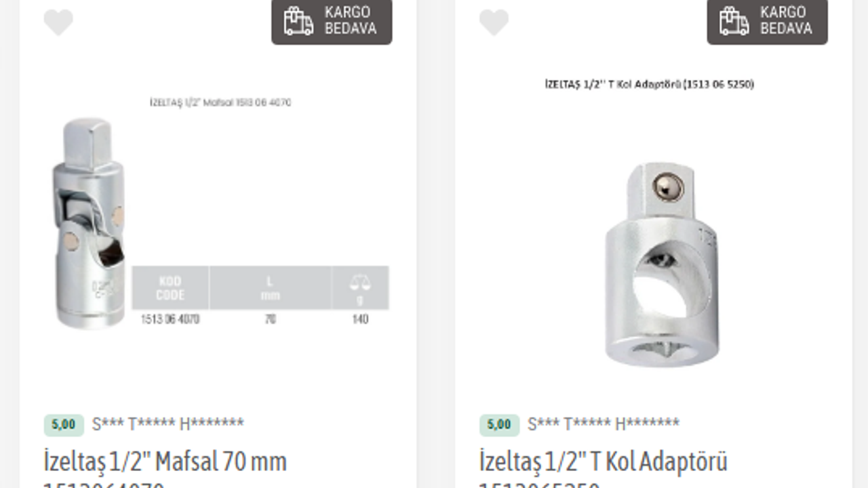Select Kargo Bedava text on Mafsal card
The image size is (868, 488).
350,20
